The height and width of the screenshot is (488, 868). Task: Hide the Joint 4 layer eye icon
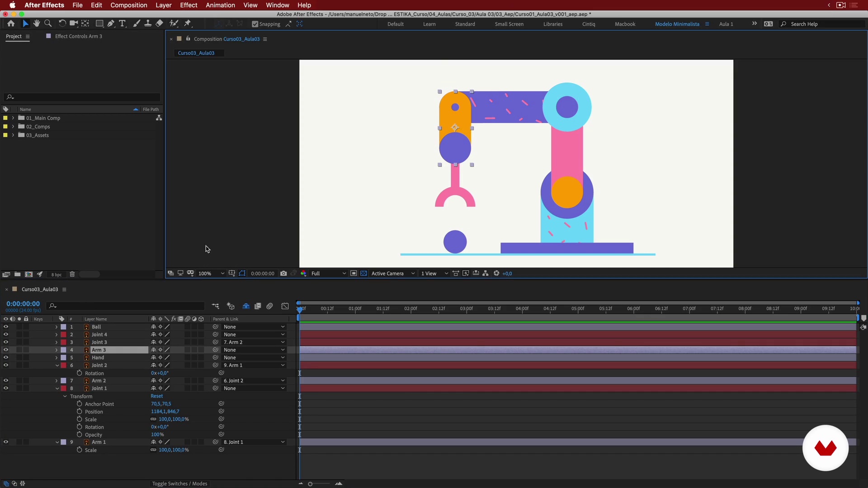(6, 334)
